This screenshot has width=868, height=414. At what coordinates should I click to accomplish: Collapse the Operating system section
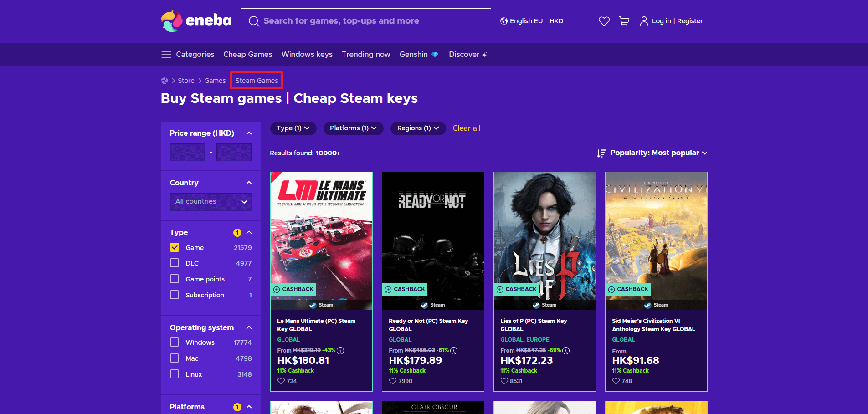(x=249, y=327)
